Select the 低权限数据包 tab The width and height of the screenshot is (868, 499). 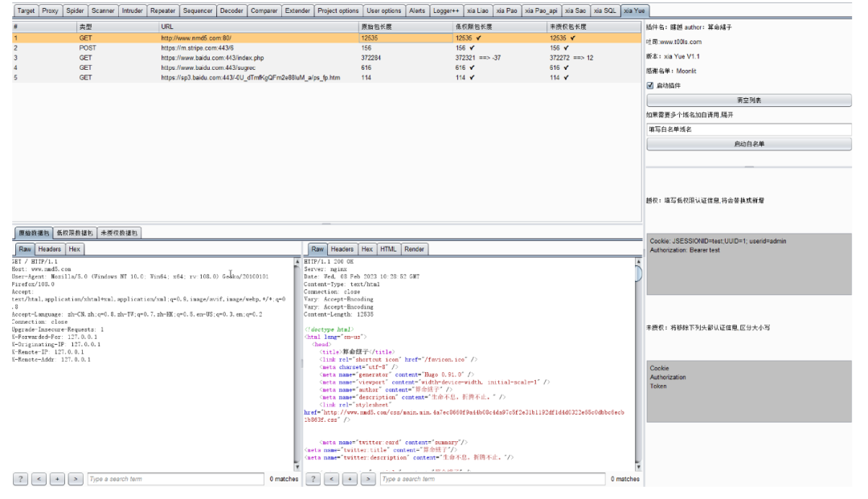76,233
